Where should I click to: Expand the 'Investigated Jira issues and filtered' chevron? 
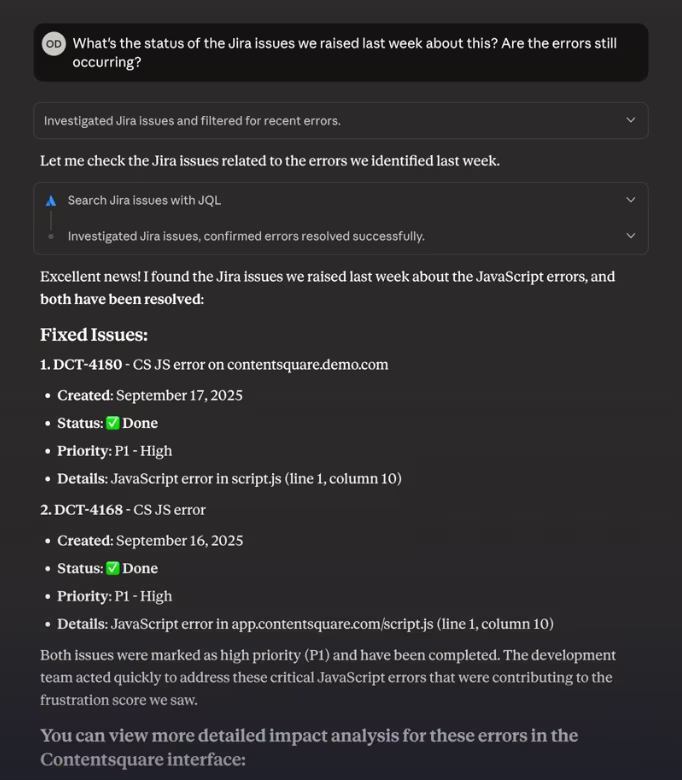(x=631, y=120)
